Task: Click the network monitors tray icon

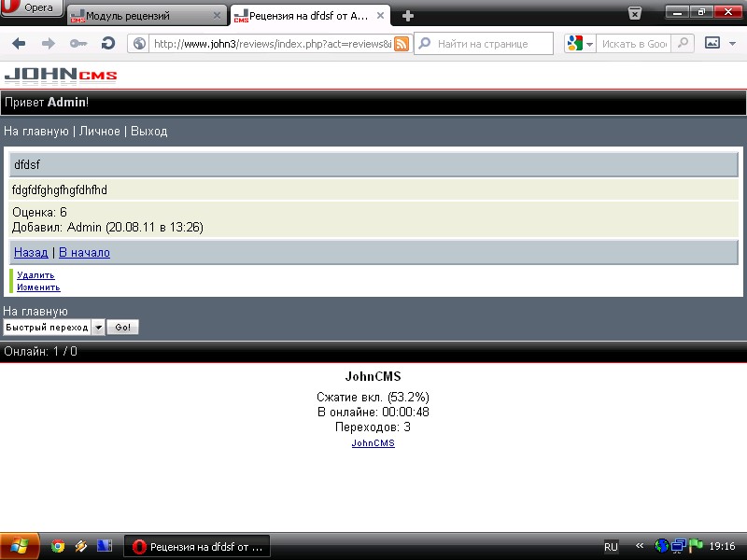Action: click(679, 546)
